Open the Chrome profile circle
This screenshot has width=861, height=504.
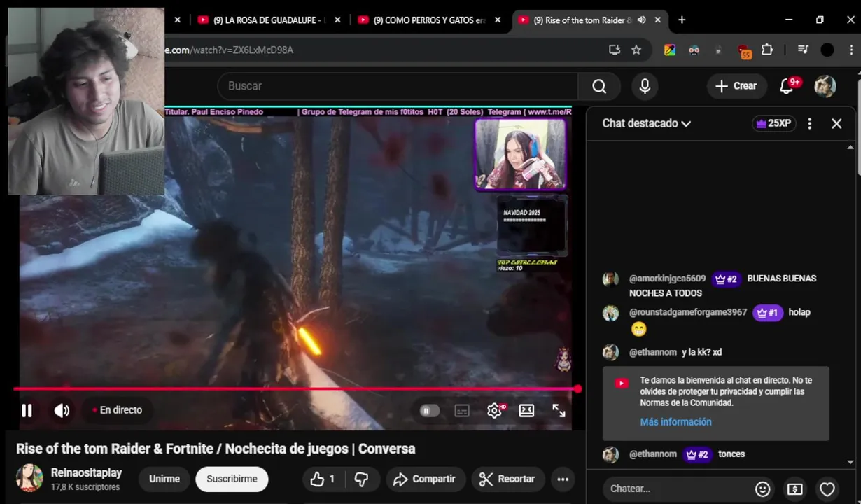click(x=827, y=50)
